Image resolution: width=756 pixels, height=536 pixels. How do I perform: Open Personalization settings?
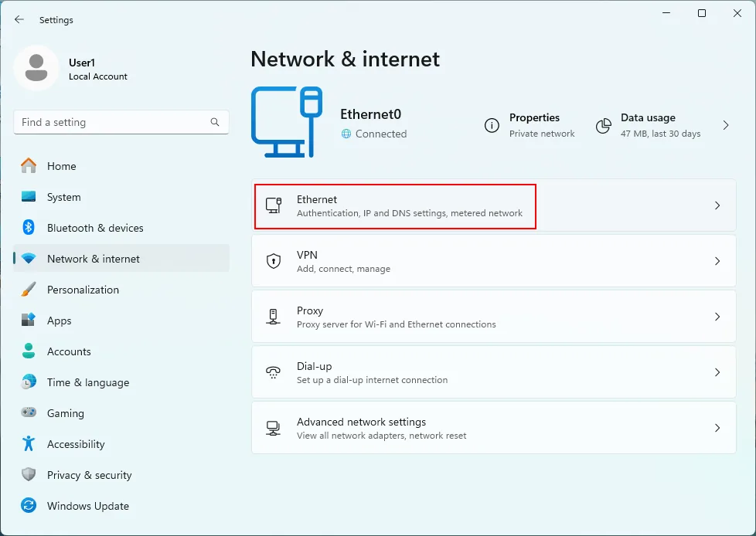121,290
